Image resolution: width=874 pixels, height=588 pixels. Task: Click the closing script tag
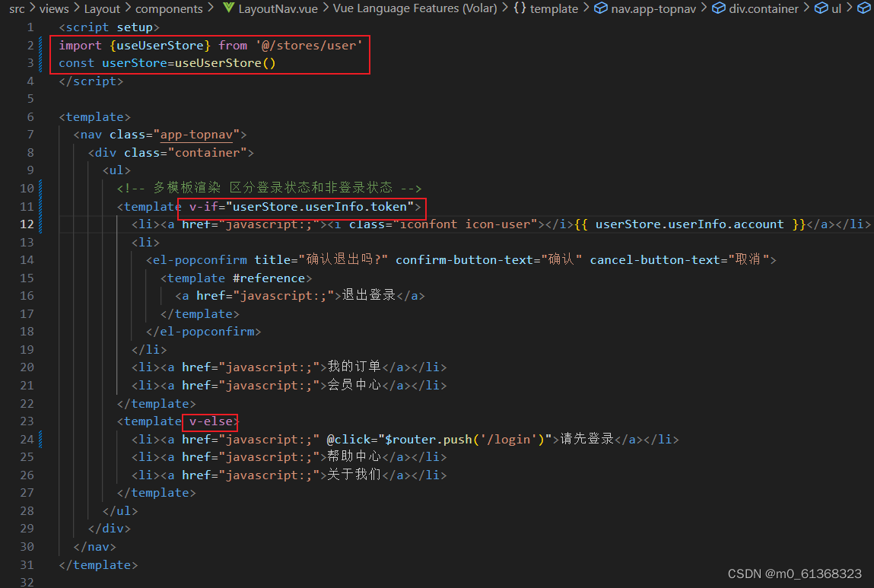[x=91, y=81]
